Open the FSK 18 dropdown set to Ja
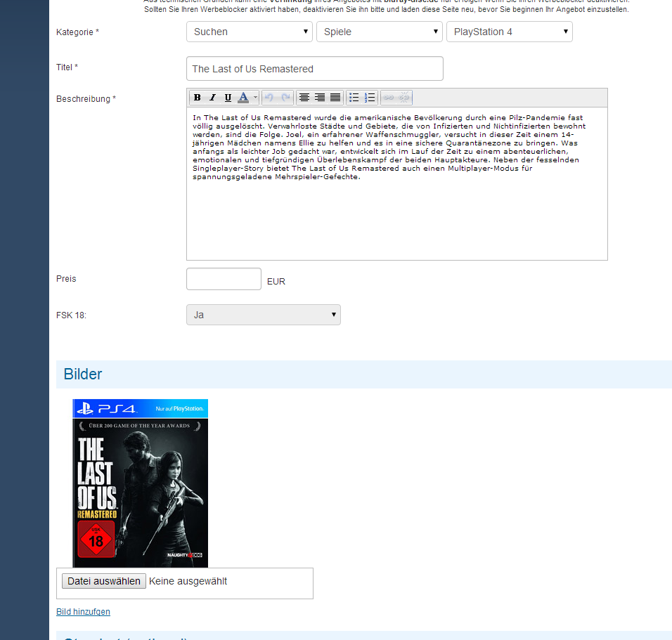 click(264, 315)
